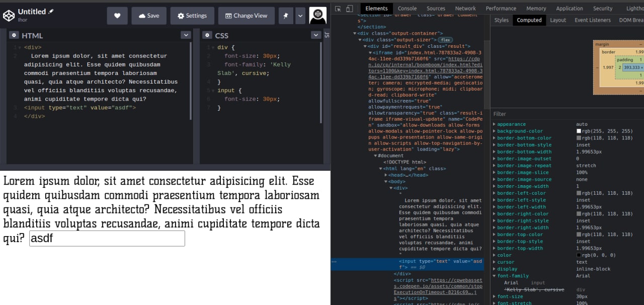This screenshot has width=644, height=305.
Task: Expand computed appearance property
Action: [494, 124]
